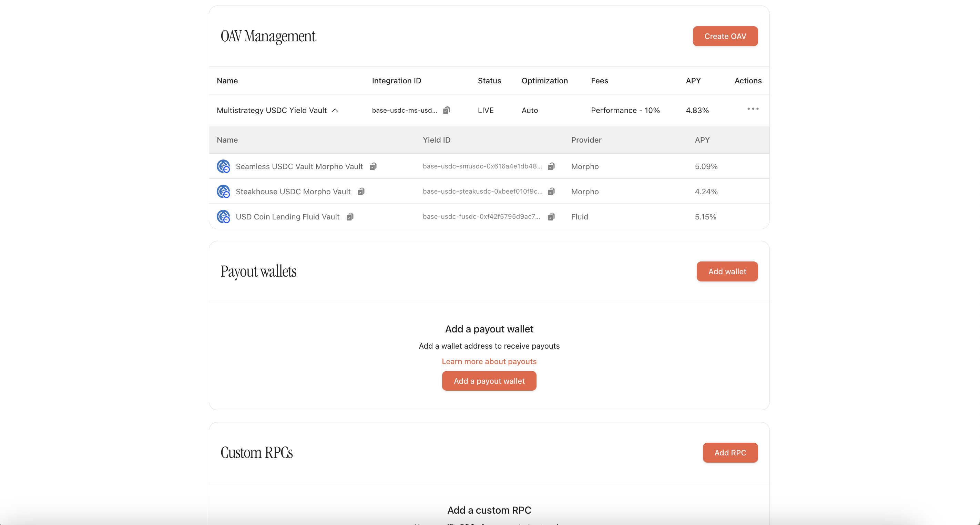The width and height of the screenshot is (980, 525).
Task: Collapse the Multistrategy USDC Yield Vault row
Action: 335,110
